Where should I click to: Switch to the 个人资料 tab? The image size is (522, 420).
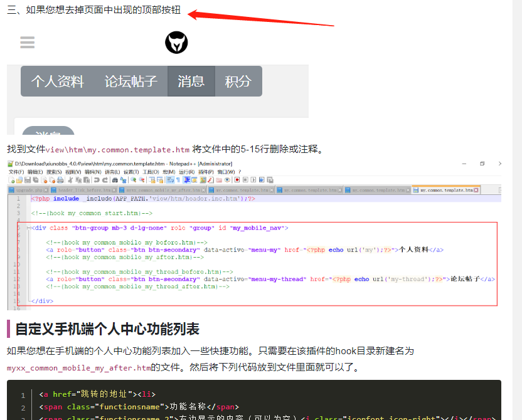tap(58, 81)
